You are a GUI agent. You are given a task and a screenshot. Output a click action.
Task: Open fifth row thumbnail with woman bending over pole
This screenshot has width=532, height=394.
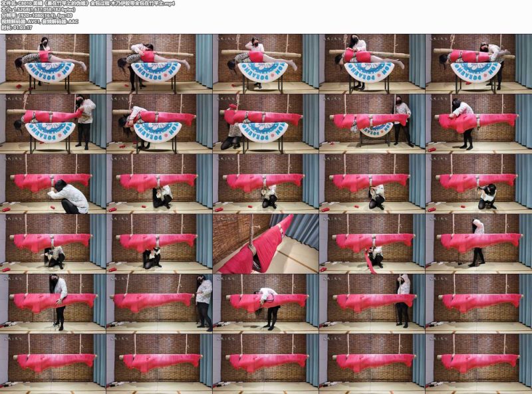pos(265,304)
